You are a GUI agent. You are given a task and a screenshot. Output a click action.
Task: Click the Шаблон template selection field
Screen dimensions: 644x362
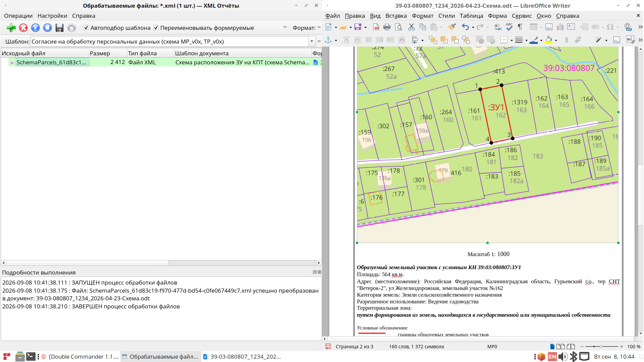pyautogui.click(x=169, y=42)
